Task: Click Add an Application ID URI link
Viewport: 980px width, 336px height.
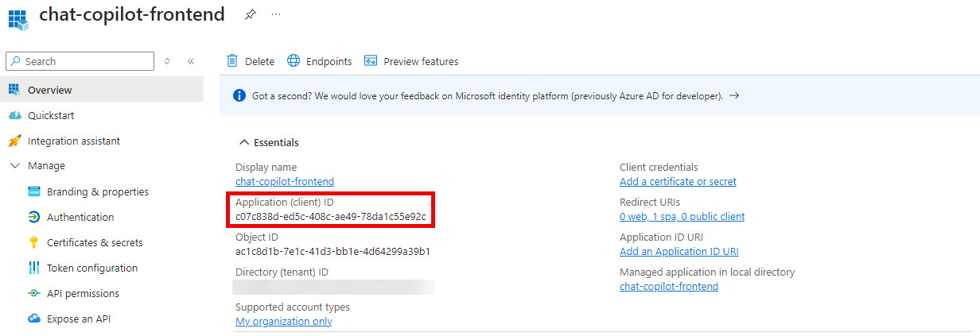Action: (679, 251)
